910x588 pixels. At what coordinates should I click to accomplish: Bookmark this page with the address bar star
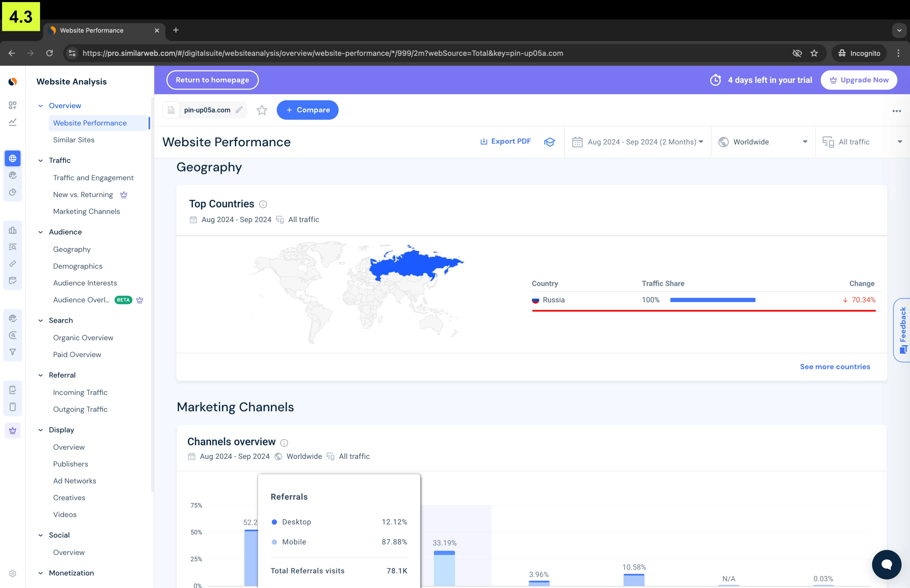point(814,53)
